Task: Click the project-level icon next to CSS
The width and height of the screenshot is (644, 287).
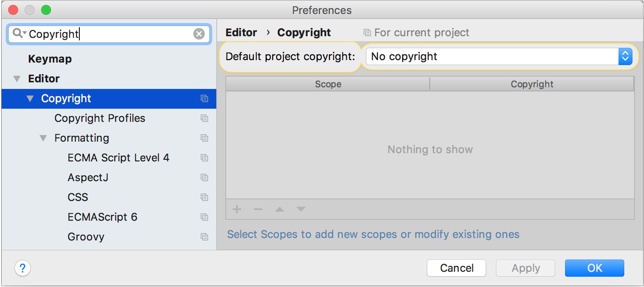Action: click(204, 197)
